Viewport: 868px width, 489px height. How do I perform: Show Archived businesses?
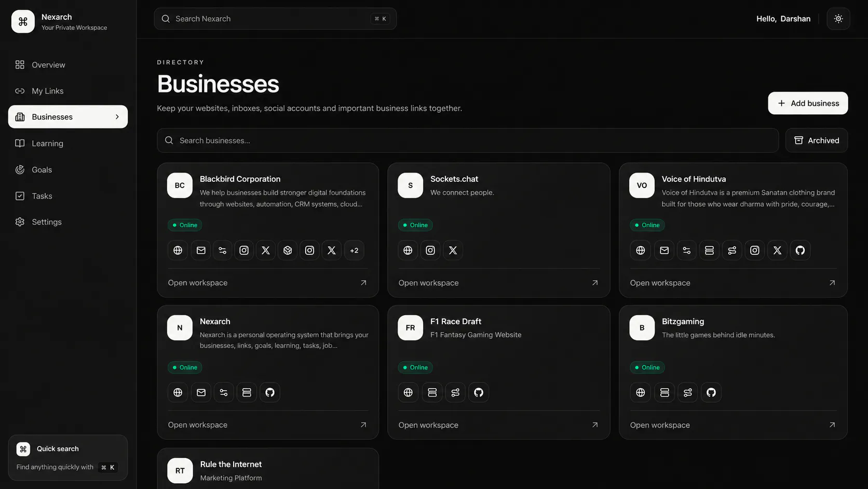(x=817, y=140)
